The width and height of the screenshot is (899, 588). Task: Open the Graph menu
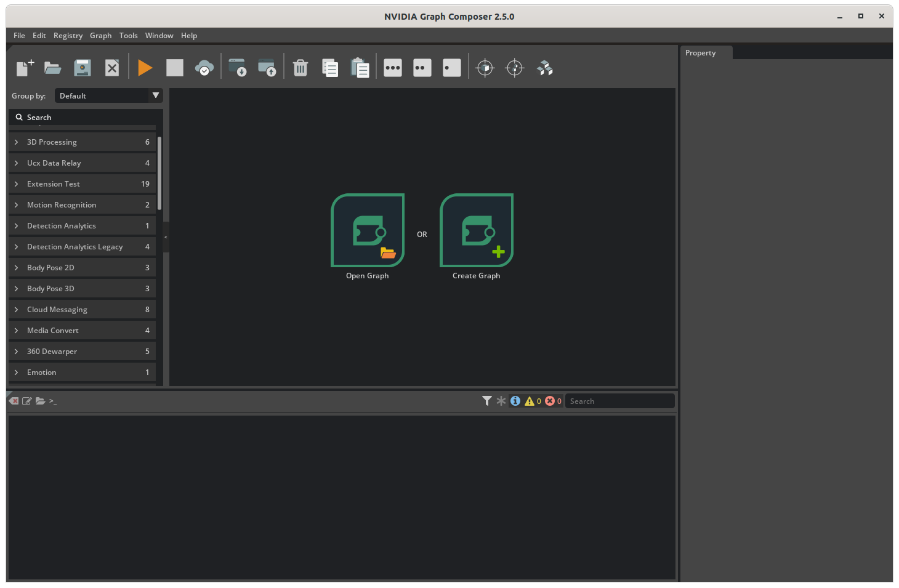[101, 36]
